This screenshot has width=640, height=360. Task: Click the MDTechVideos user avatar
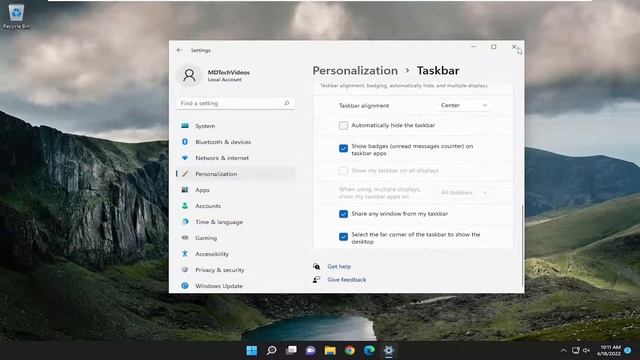(x=189, y=75)
